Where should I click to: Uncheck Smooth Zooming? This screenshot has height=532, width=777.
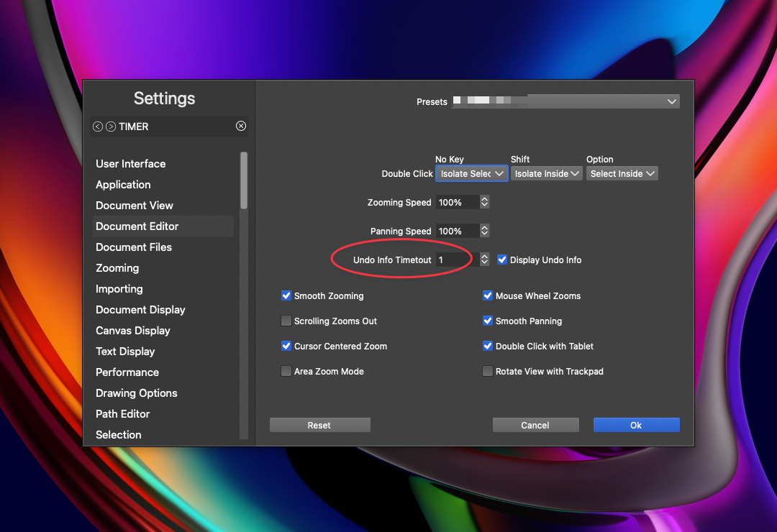[x=286, y=295]
